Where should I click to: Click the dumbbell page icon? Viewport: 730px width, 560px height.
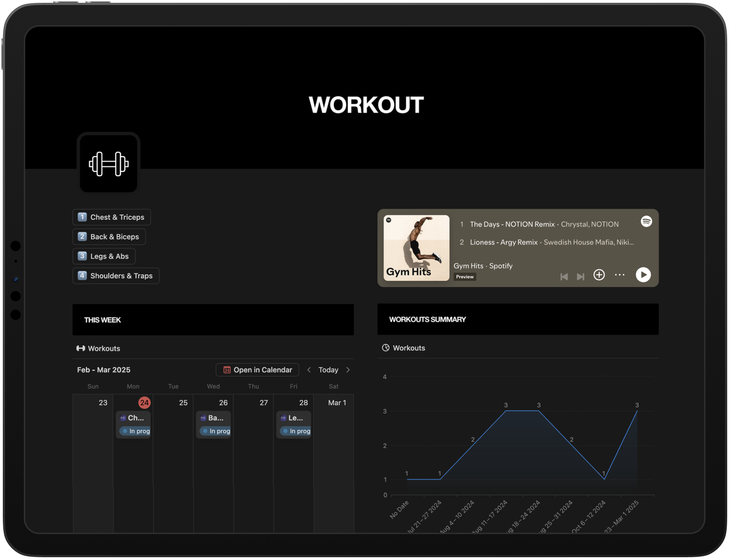coord(109,163)
